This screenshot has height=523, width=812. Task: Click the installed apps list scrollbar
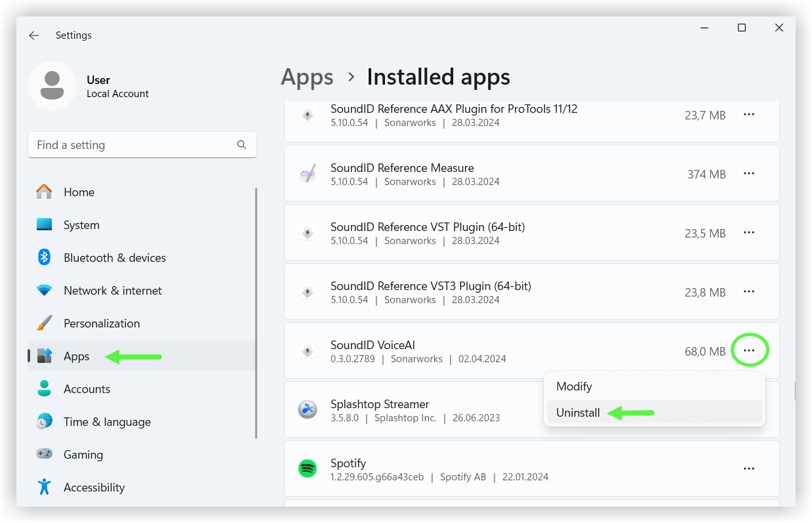point(794,391)
